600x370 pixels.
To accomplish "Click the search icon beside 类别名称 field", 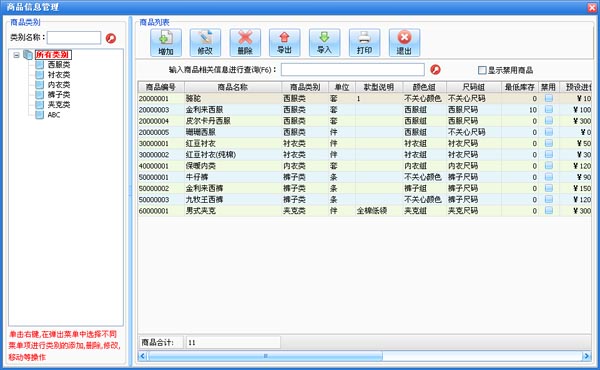I will coord(111,38).
